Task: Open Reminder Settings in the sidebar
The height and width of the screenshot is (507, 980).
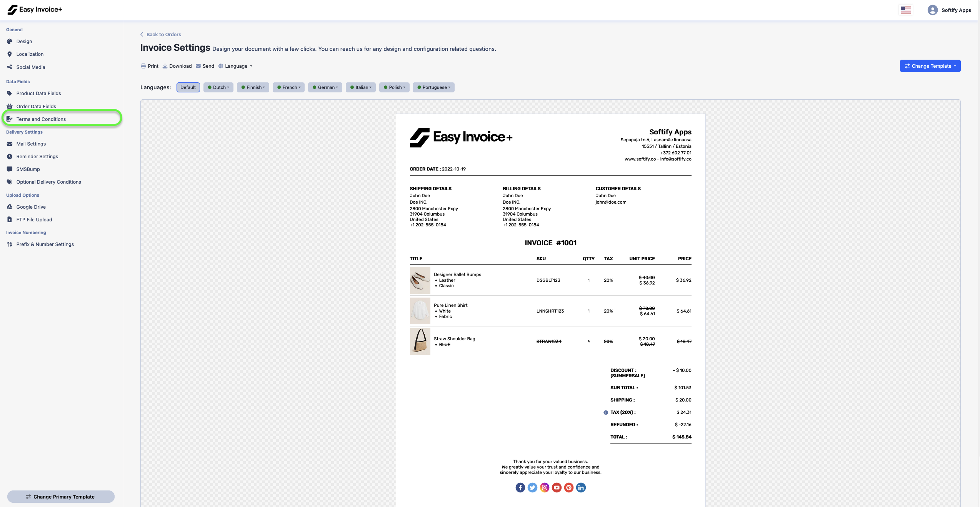Action: tap(37, 157)
